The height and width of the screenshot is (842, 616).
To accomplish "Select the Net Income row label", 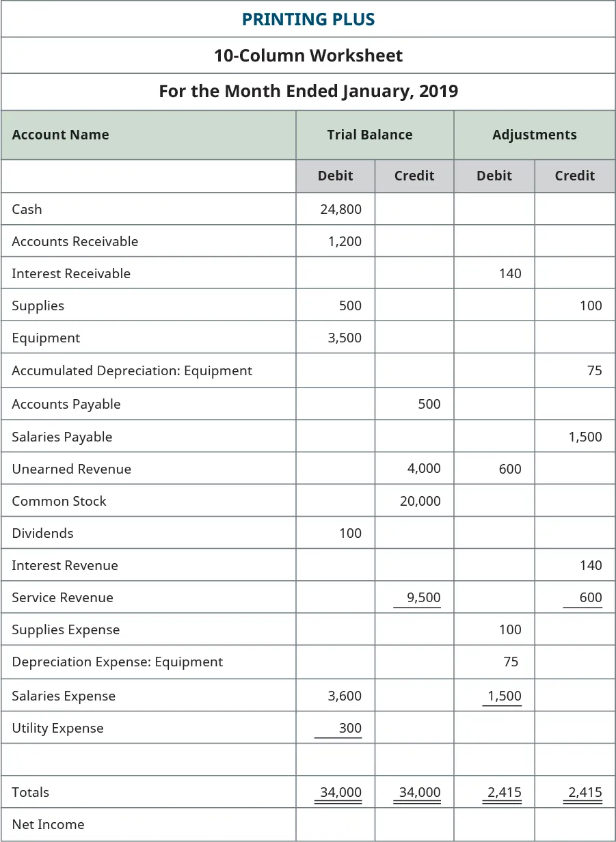I will click(48, 824).
